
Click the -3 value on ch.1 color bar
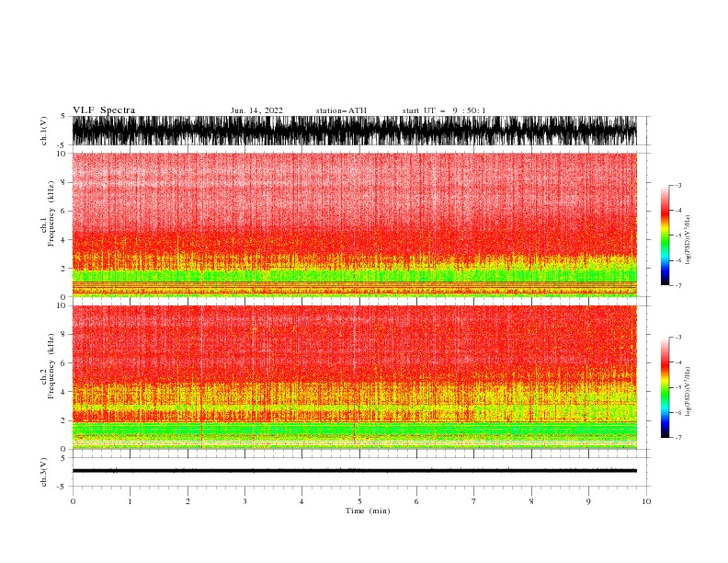click(x=677, y=185)
